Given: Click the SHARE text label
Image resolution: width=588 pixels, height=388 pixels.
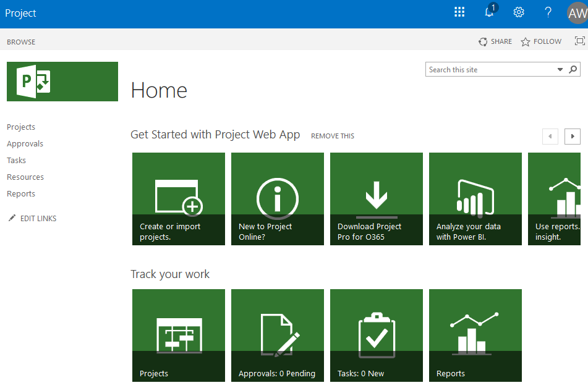Looking at the screenshot, I should point(501,41).
